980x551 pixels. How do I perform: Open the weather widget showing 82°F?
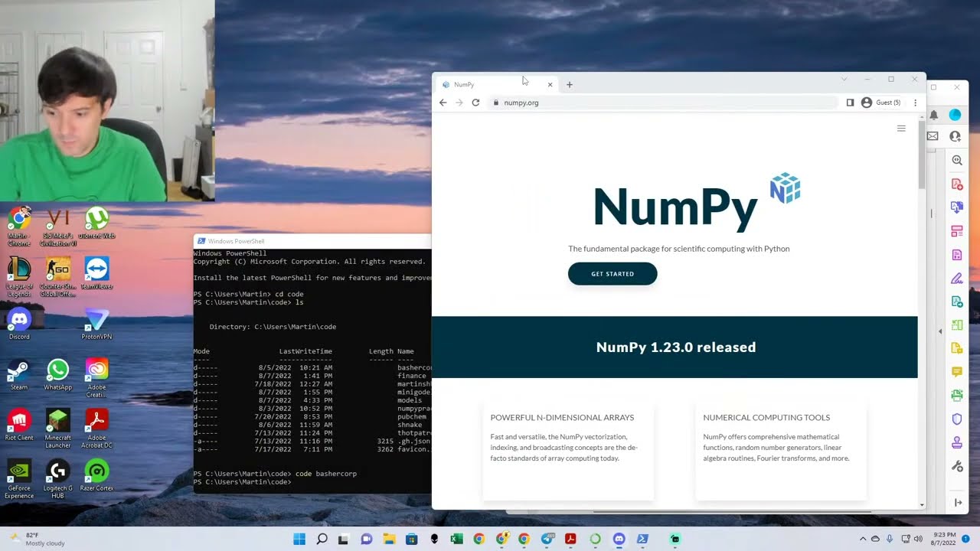[38, 539]
